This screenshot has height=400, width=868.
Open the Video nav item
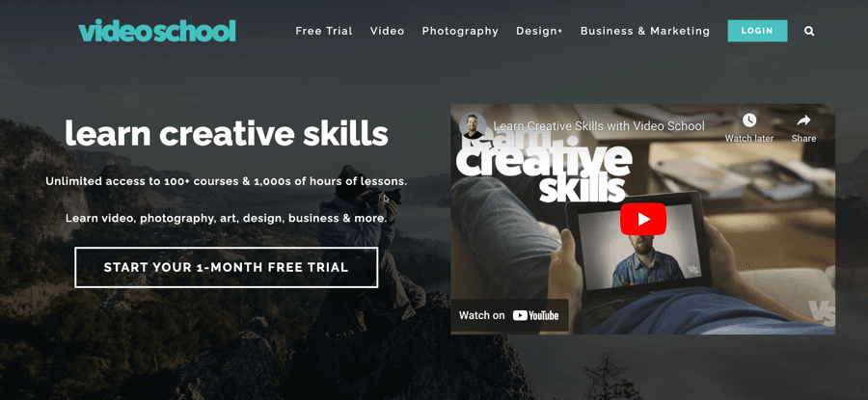click(x=387, y=31)
